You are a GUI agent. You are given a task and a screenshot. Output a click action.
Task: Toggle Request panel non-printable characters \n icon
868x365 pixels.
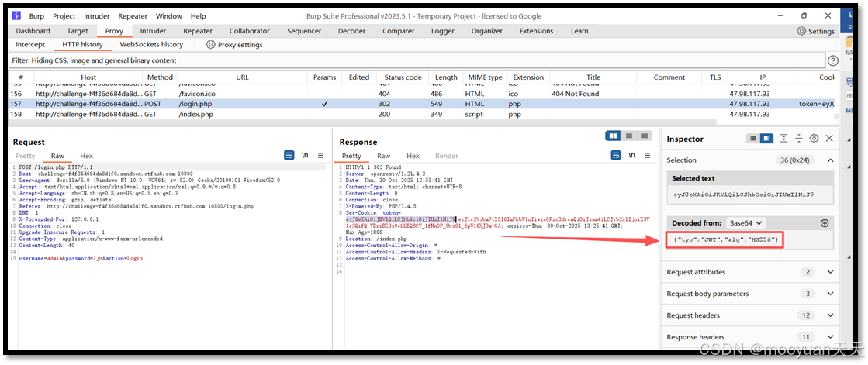click(x=305, y=156)
